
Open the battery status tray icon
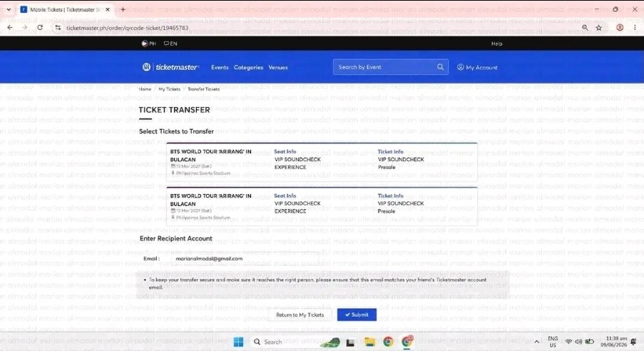point(589,342)
